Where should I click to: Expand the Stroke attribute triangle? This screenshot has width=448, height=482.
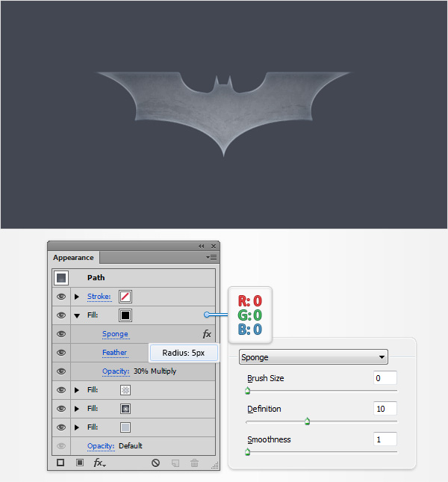pyautogui.click(x=77, y=297)
